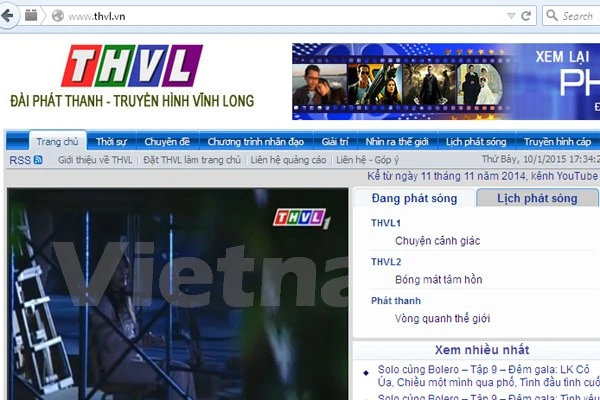
Task: Select the THVL2 channel
Action: 386,262
